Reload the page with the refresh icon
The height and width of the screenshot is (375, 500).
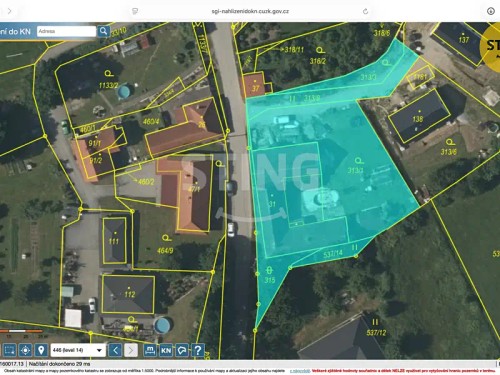tap(365, 11)
